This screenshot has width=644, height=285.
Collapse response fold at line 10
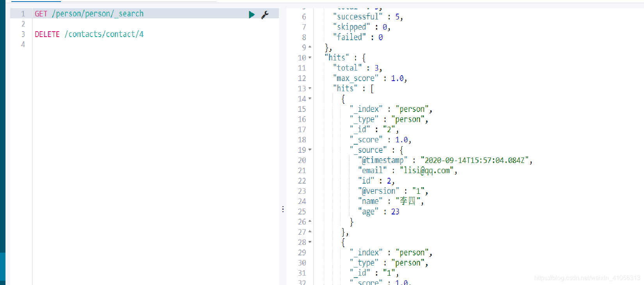(310, 58)
